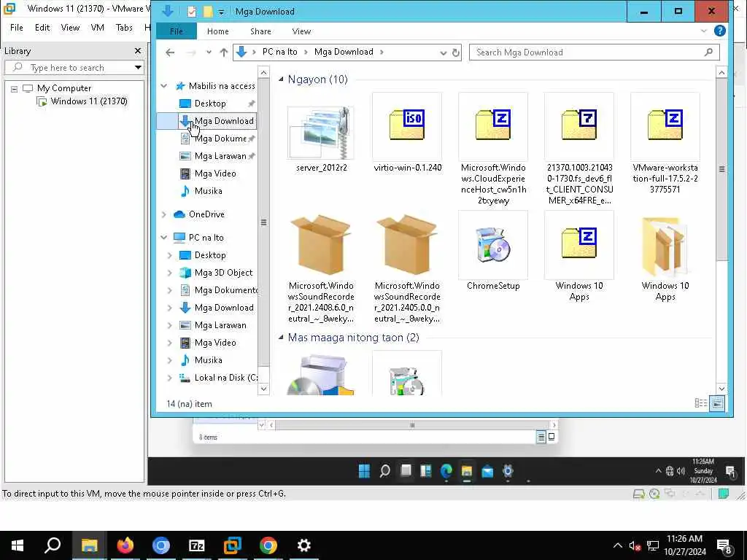Switch to large icons view layout
Image resolution: width=747 pixels, height=560 pixels.
(x=717, y=403)
